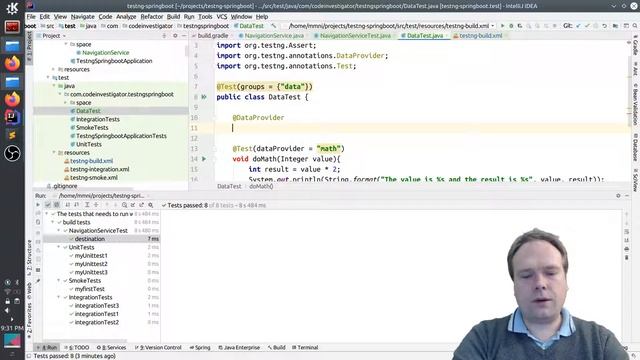
Task: Open Search Everywhere magnifier icon
Action: (635, 26)
